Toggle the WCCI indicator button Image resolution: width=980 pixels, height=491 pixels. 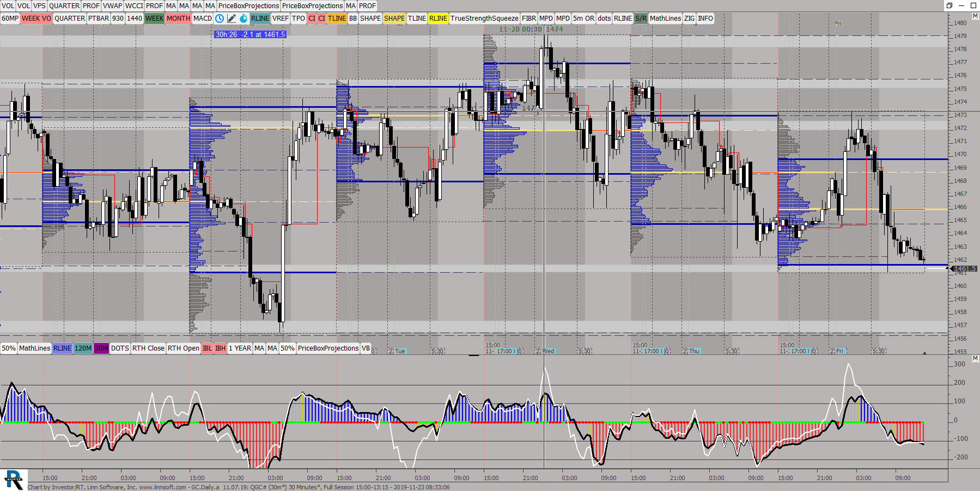tap(134, 6)
